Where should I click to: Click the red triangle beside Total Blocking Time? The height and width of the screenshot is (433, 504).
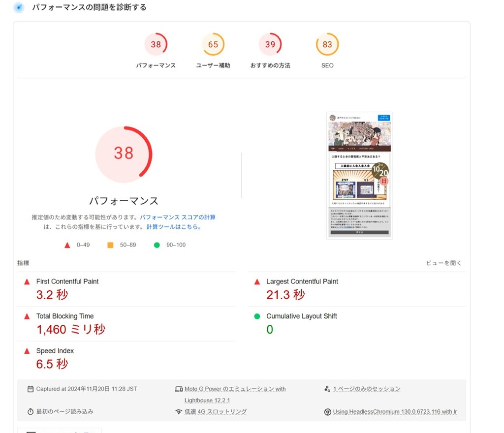click(x=27, y=316)
